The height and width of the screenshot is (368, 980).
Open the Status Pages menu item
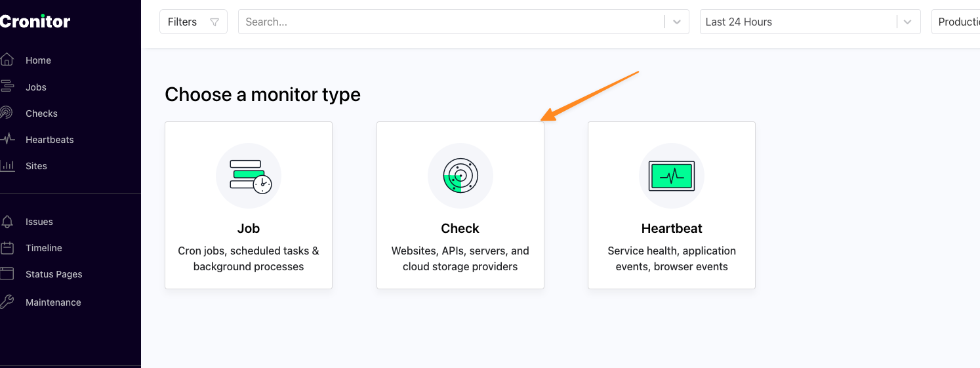(x=54, y=274)
